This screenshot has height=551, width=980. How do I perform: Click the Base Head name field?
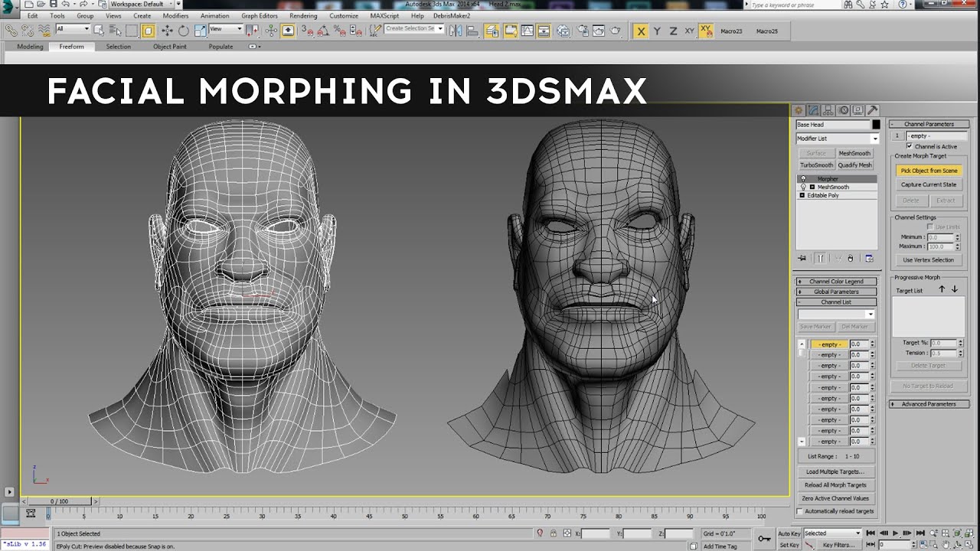point(833,125)
